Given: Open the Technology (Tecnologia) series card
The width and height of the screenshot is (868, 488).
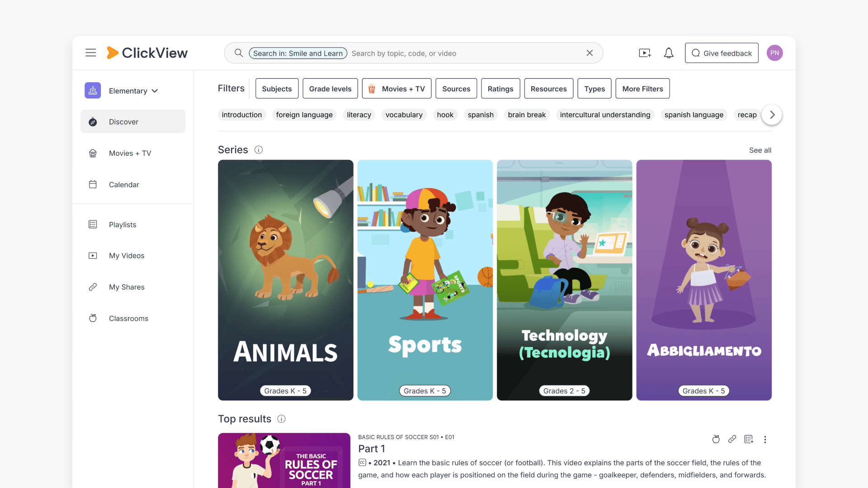Looking at the screenshot, I should pos(565,280).
